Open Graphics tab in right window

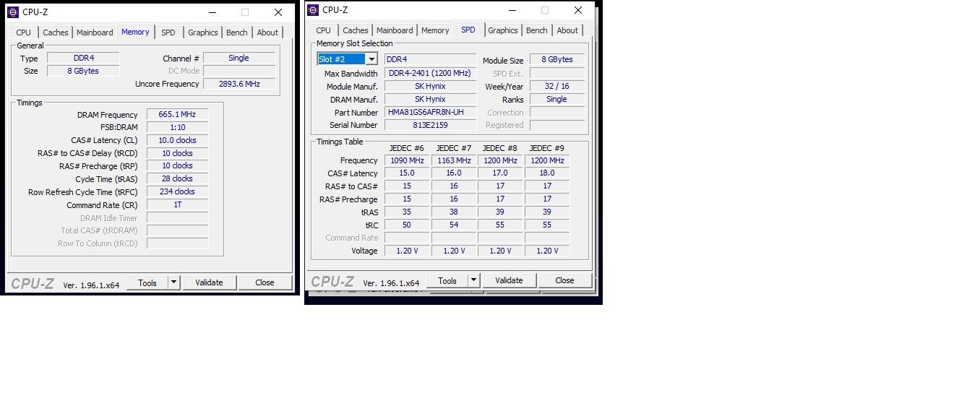503,30
